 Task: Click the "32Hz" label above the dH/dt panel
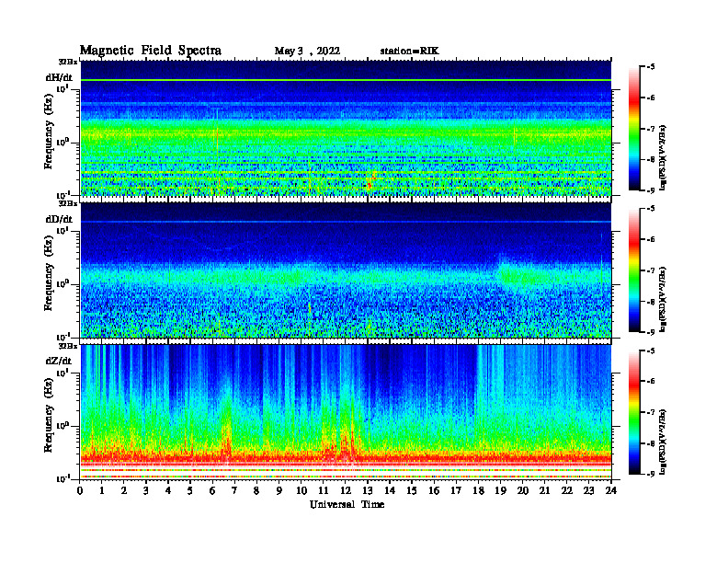(x=68, y=62)
